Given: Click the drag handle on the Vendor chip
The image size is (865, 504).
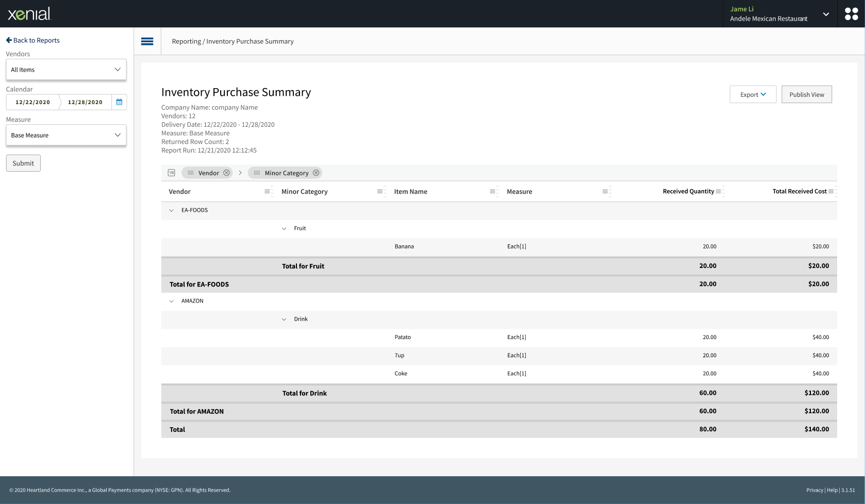Looking at the screenshot, I should (x=191, y=173).
